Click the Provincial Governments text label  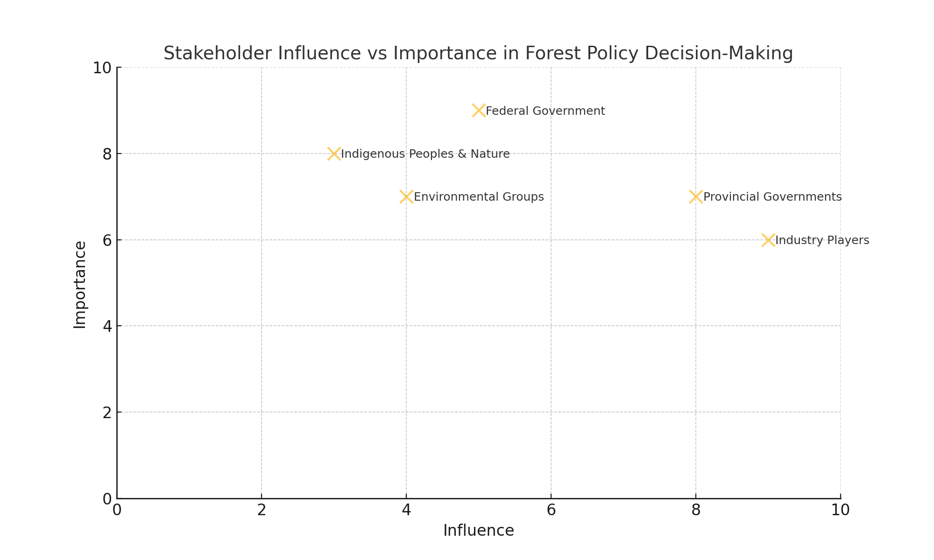tap(772, 197)
